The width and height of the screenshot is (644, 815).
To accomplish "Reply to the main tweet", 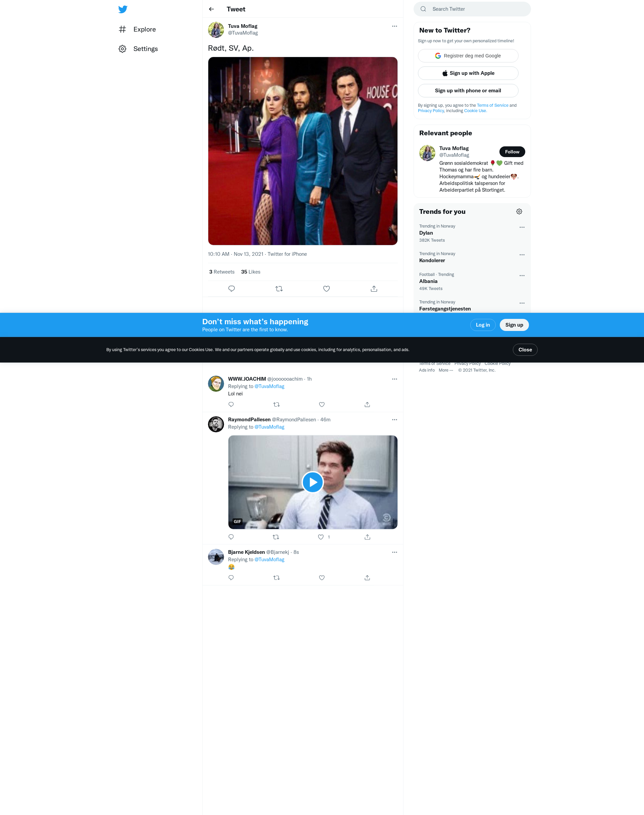I will (231, 289).
